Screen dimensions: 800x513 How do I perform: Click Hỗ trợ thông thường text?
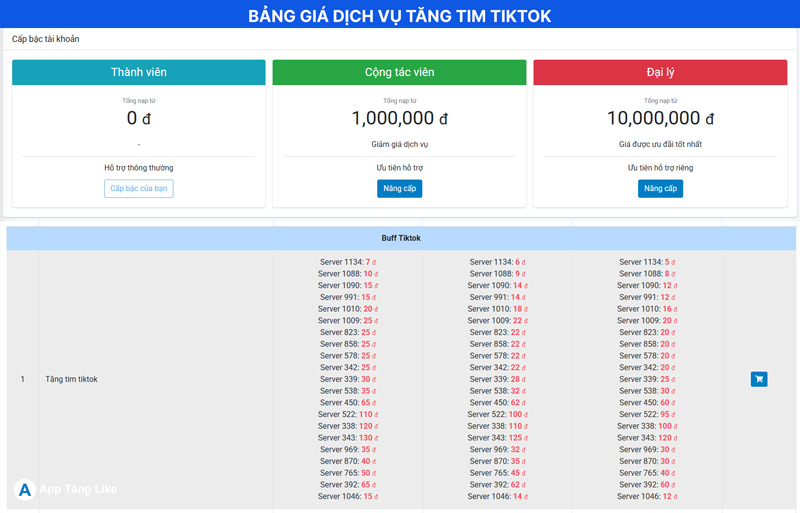point(139,167)
